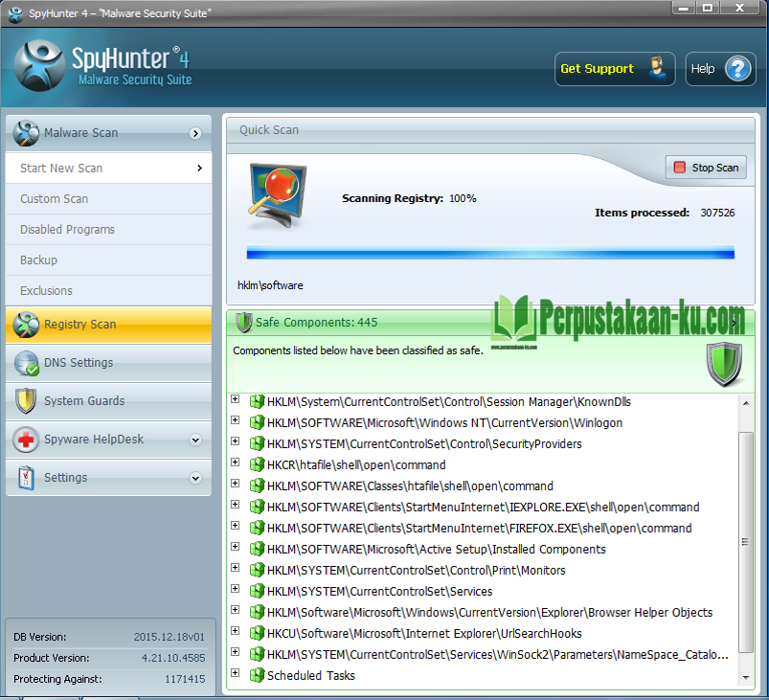
Task: Click the DNS Settings globe icon
Action: (x=26, y=363)
